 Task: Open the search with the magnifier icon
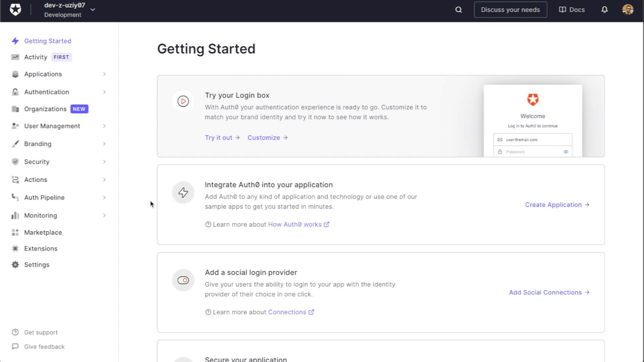pyautogui.click(x=458, y=10)
